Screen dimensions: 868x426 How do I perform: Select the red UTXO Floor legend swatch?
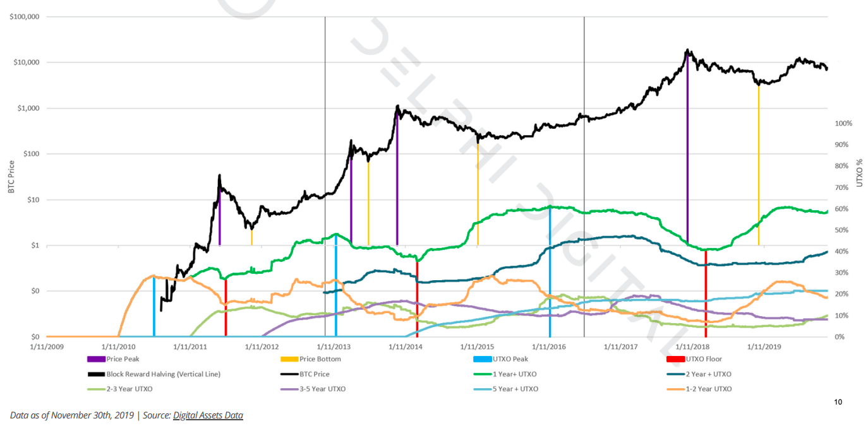click(675, 359)
